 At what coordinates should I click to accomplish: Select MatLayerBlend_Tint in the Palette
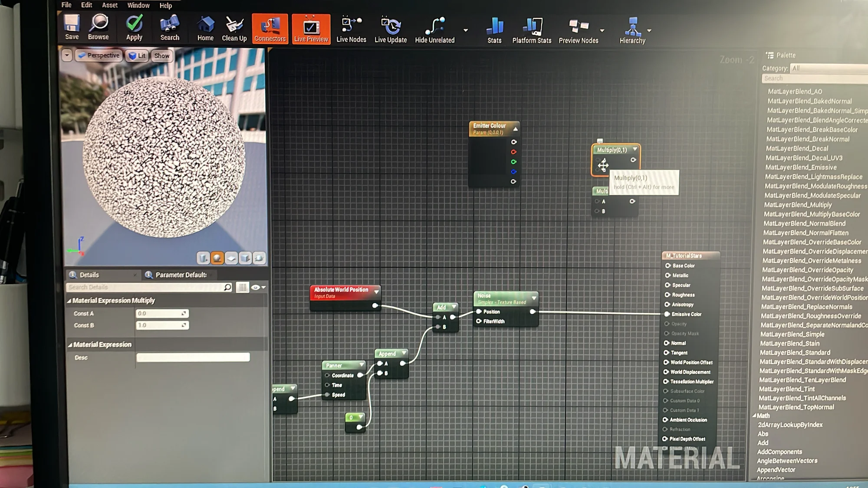tap(786, 389)
